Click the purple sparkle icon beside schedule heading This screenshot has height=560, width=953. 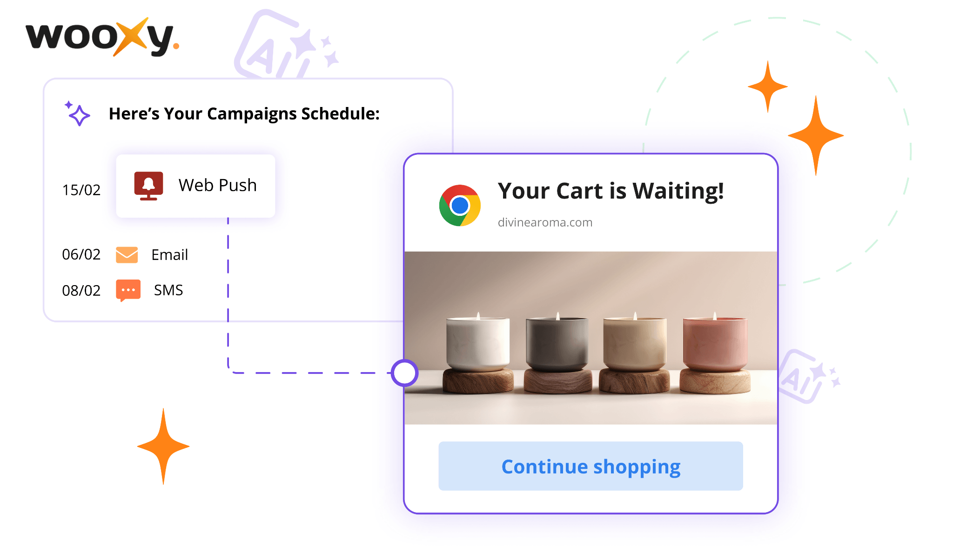tap(77, 113)
